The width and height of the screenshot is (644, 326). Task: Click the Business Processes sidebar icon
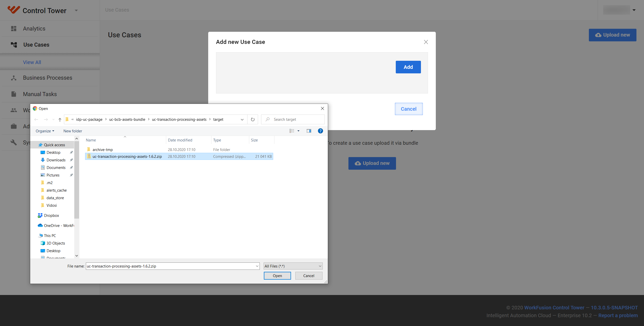click(x=14, y=78)
